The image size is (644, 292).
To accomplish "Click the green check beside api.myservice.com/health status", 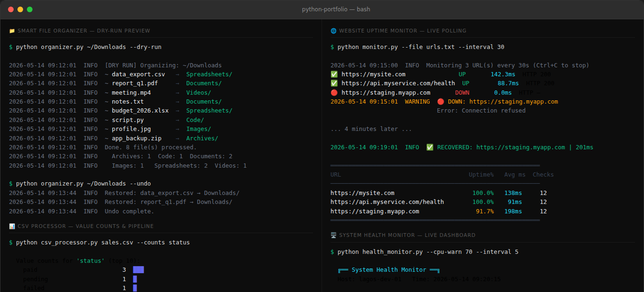I will [x=334, y=83].
